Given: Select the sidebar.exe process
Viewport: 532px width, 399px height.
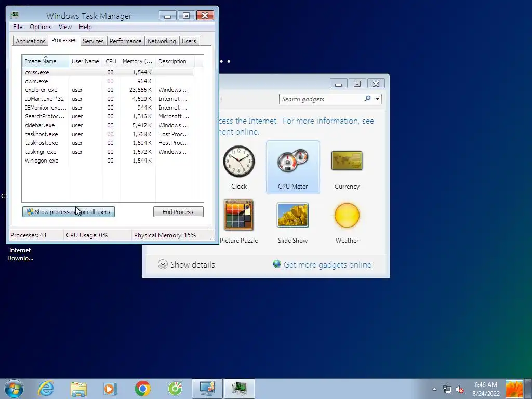Looking at the screenshot, I should coord(108,125).
